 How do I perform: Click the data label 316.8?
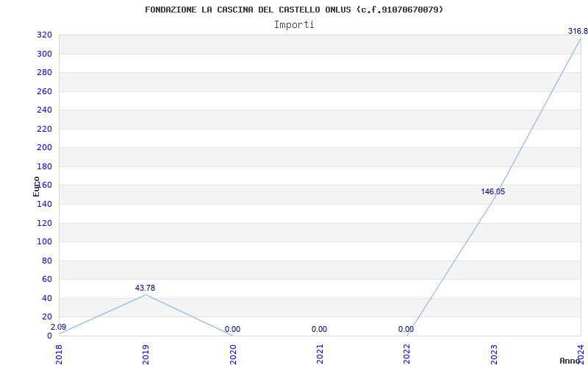578,31
